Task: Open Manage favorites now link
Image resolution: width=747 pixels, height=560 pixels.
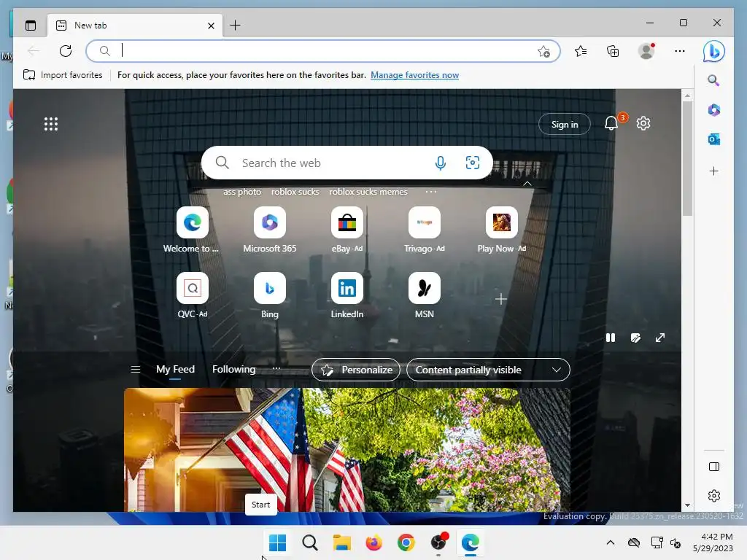Action: [415, 75]
